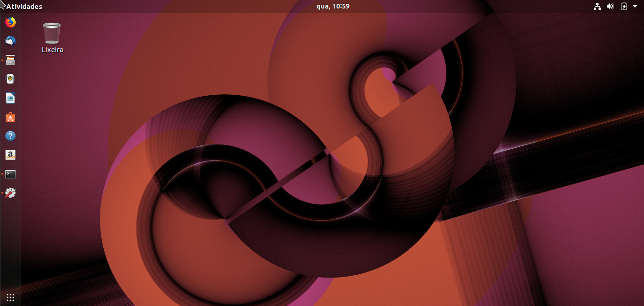Open Firefox from the dock

pos(10,22)
